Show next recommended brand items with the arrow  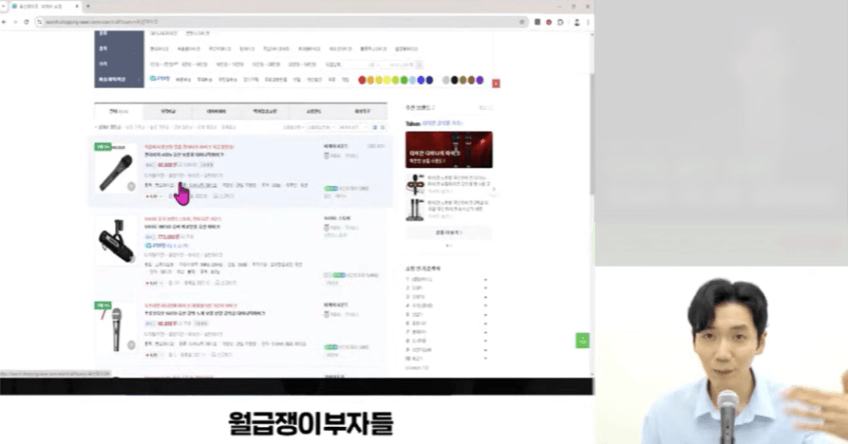(x=493, y=189)
